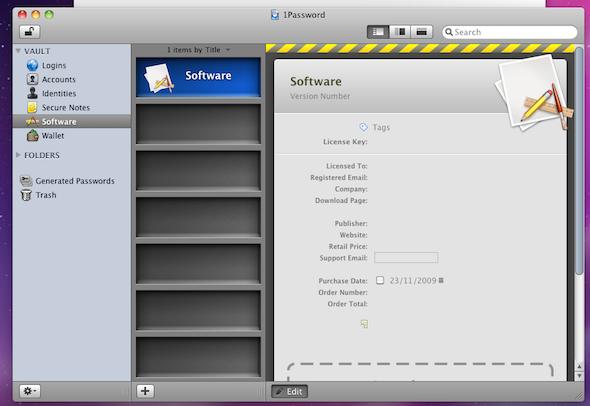Open the calendar picker next to 23/11/2009
590x406 pixels.
click(x=441, y=280)
